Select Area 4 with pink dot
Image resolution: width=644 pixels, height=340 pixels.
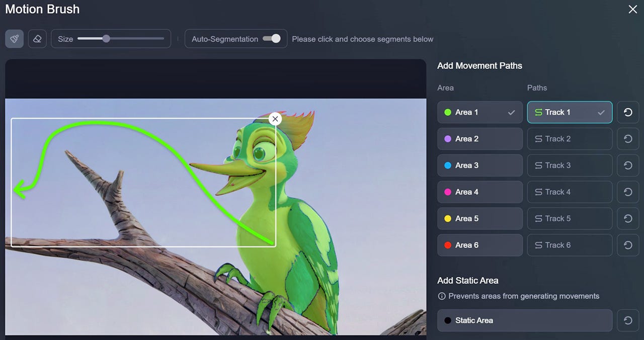point(480,192)
